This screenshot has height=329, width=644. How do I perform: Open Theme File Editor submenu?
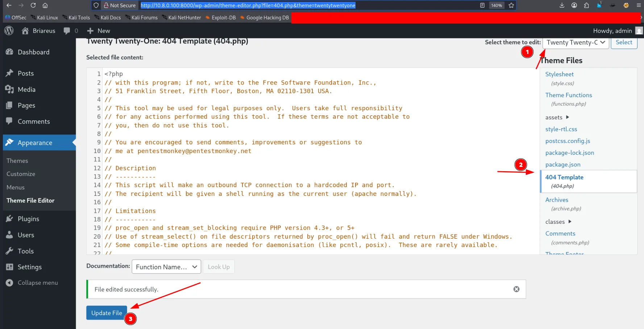pos(30,201)
